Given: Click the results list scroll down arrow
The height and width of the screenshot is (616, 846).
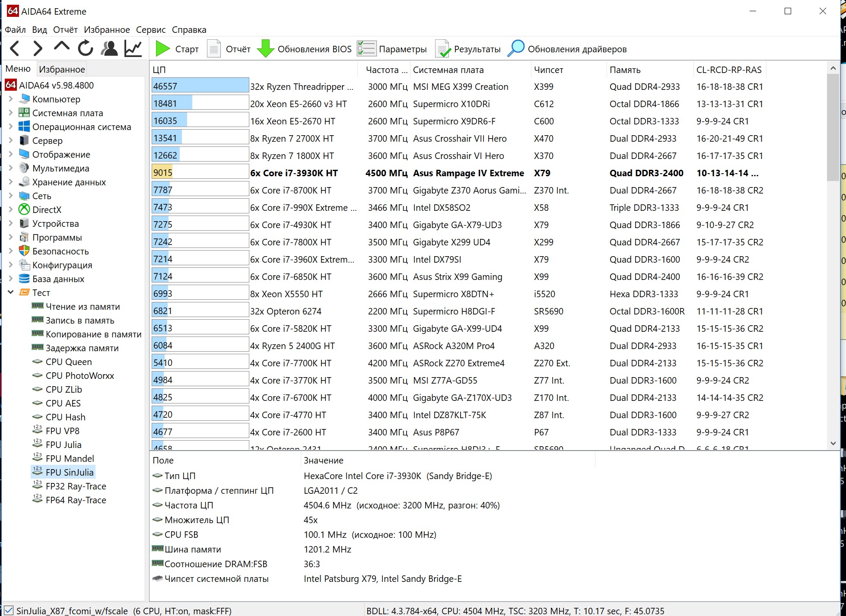Looking at the screenshot, I should (x=833, y=443).
